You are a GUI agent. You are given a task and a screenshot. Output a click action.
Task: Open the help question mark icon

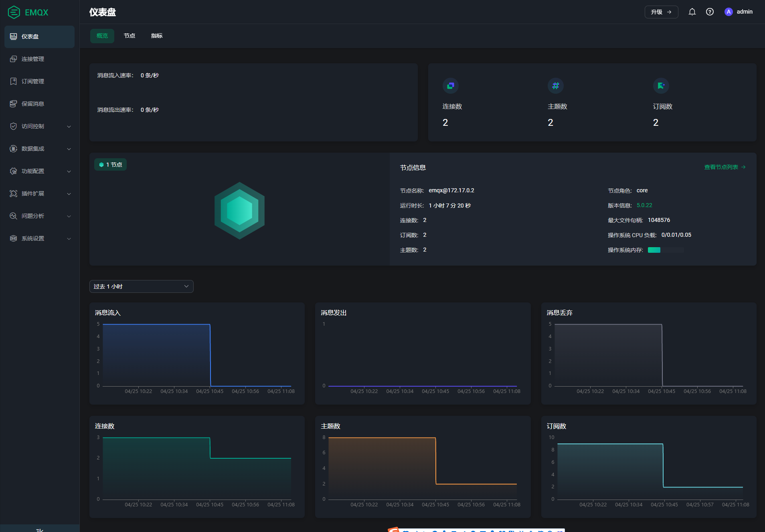(710, 12)
